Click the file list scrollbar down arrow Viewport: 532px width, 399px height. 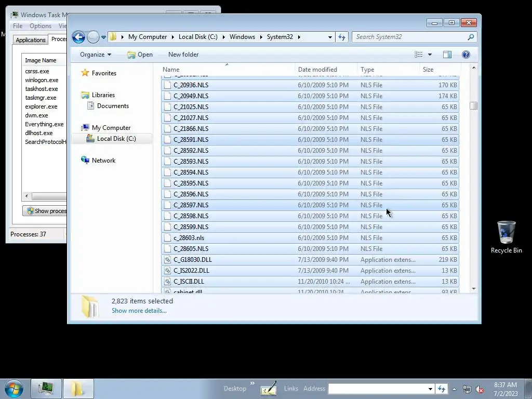pos(474,289)
